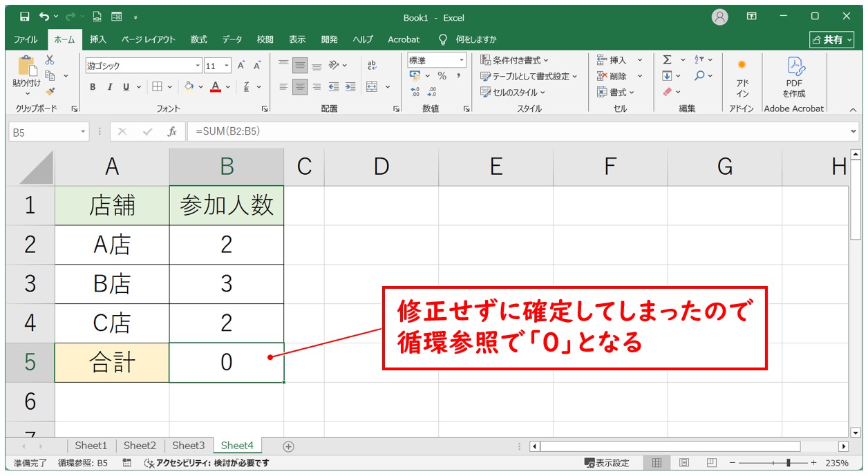Image resolution: width=868 pixels, height=476 pixels.
Task: Click the Fill down arrow icon
Action: [x=667, y=76]
